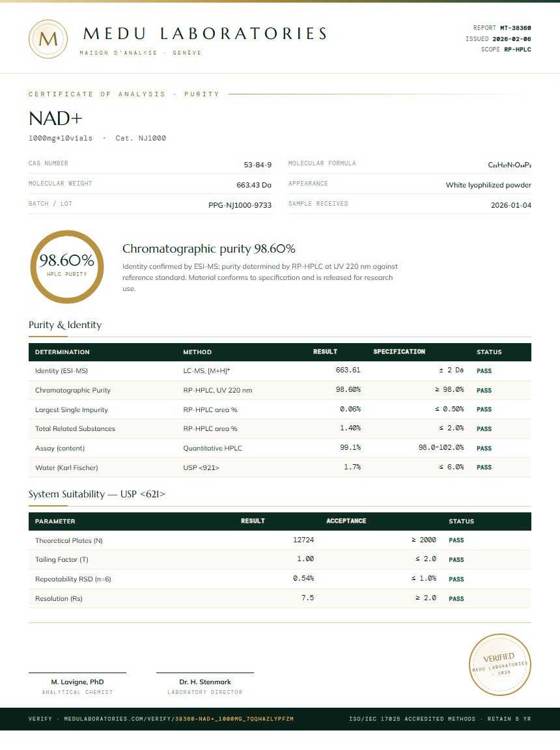Select the MEDU LABORATORIES heading
This screenshot has height=750, width=560.
(205, 33)
